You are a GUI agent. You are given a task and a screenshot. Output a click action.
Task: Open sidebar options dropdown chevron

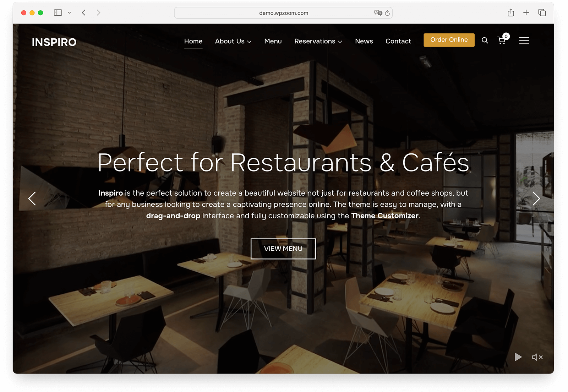pyautogui.click(x=70, y=13)
